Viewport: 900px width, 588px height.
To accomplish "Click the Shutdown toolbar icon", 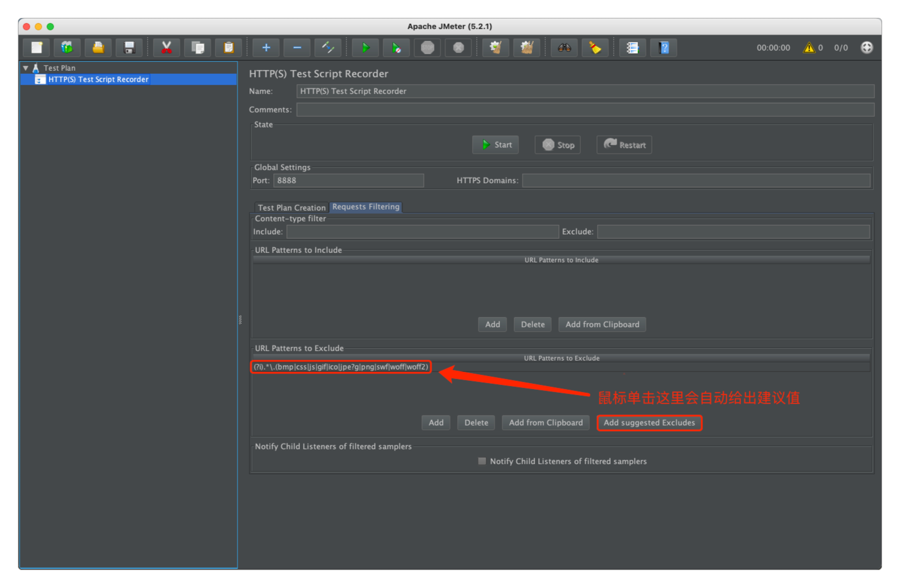I will (458, 48).
